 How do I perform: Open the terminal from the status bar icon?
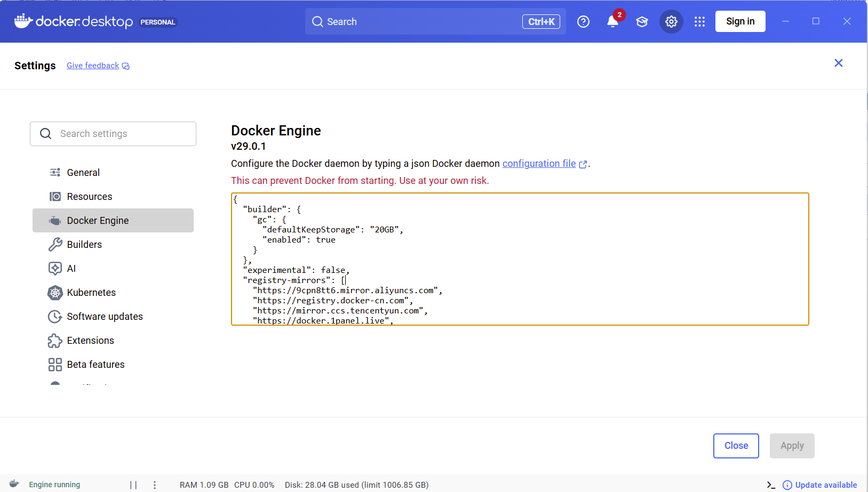click(x=771, y=485)
